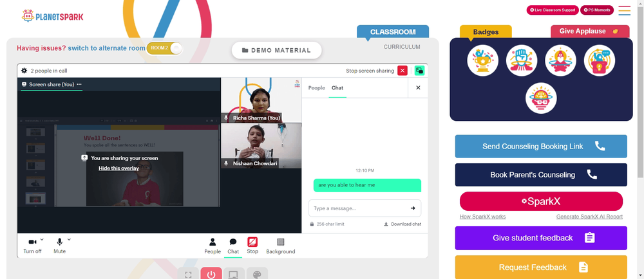644x279 pixels.
Task: Award the raised fist badge
Action: coord(522,60)
